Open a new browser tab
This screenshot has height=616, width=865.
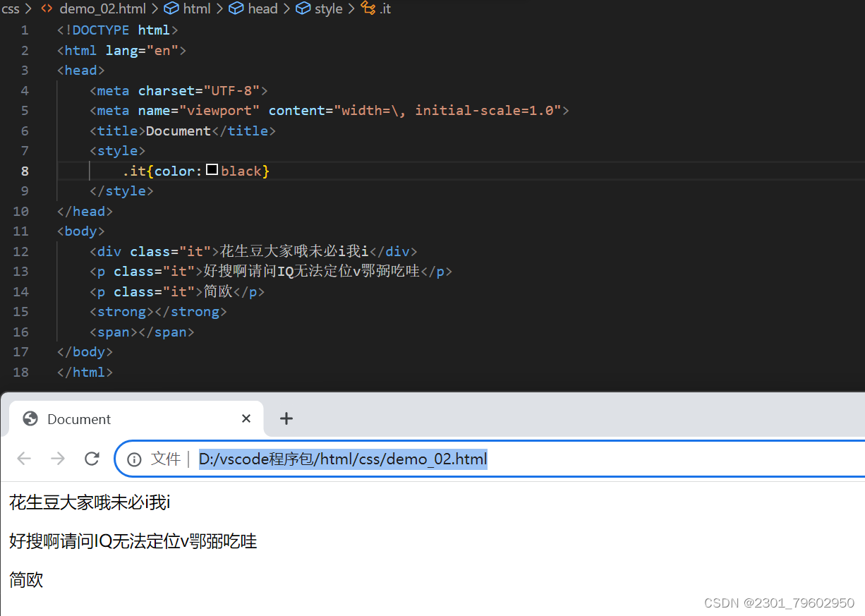tap(286, 418)
